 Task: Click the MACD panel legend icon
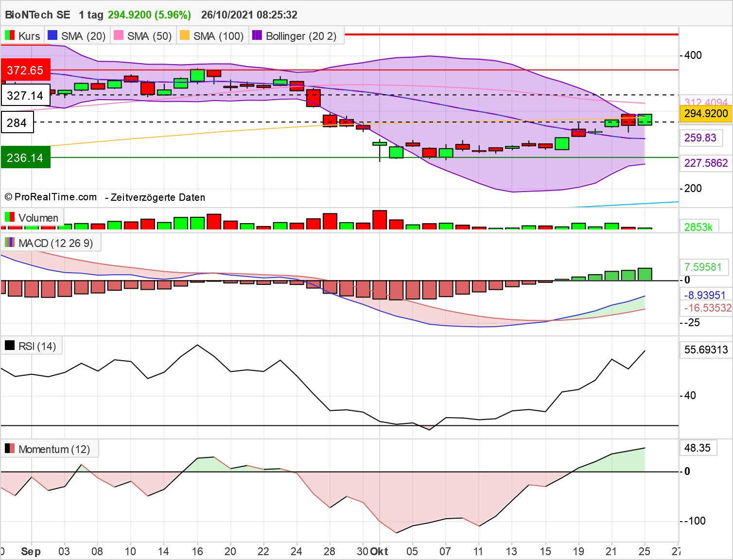9,242
